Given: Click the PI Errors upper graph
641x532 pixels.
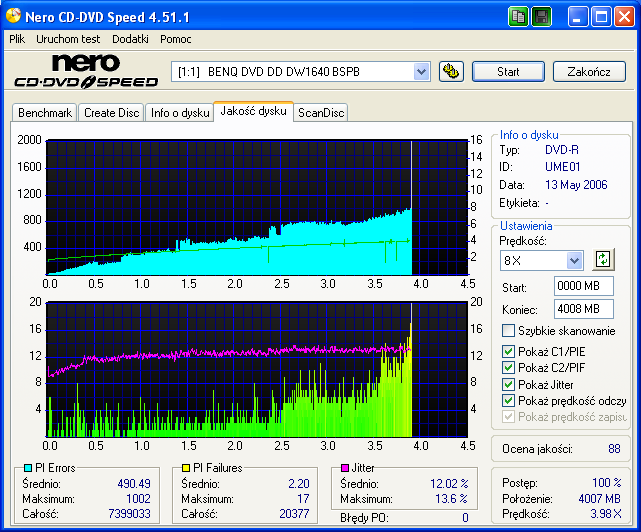Looking at the screenshot, I should (x=257, y=207).
